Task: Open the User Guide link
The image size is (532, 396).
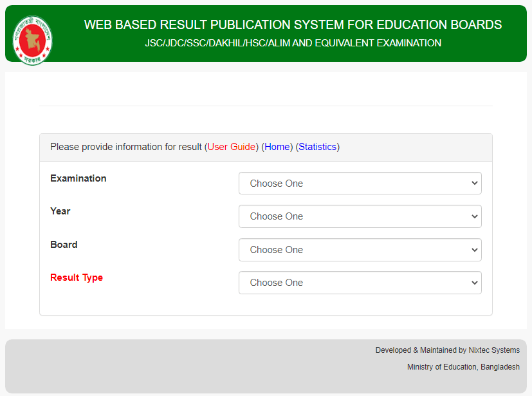Action: 231,147
